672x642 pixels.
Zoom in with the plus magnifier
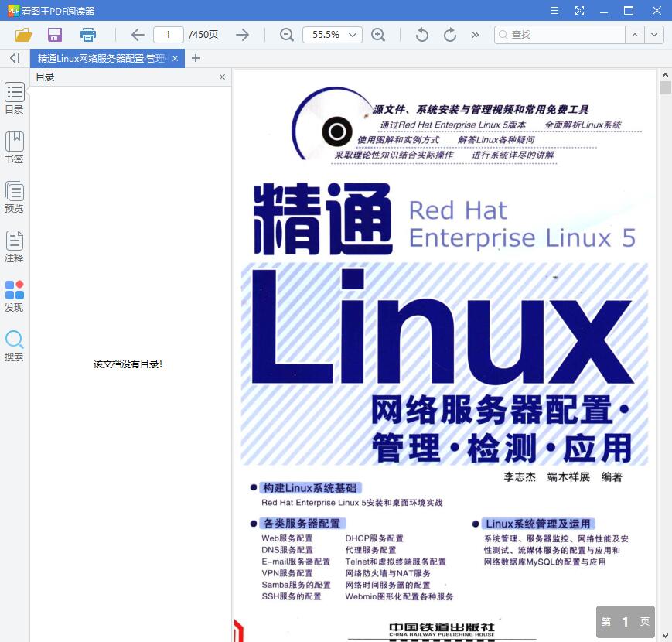click(x=378, y=35)
